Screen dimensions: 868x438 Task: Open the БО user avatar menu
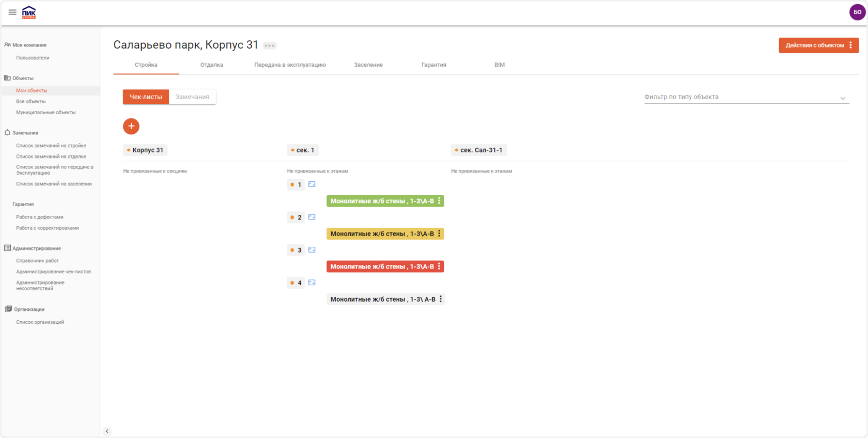(x=857, y=12)
